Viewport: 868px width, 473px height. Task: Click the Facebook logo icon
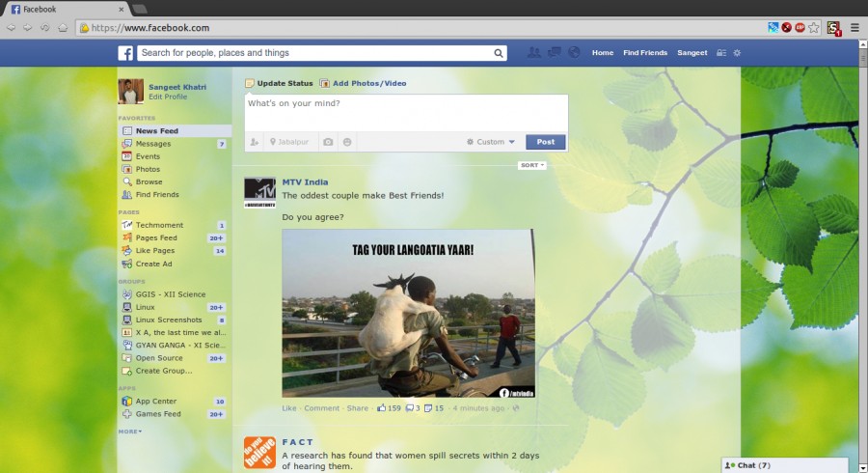click(x=125, y=53)
